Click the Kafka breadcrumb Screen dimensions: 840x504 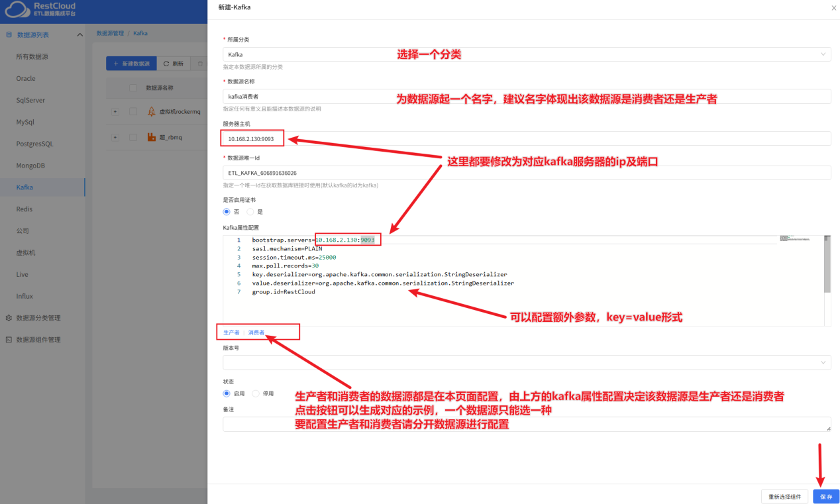click(140, 32)
